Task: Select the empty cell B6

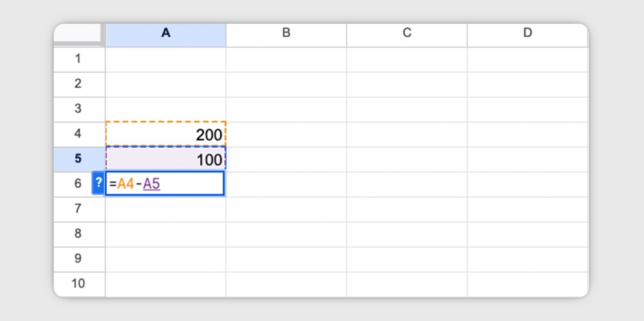Action: (286, 184)
